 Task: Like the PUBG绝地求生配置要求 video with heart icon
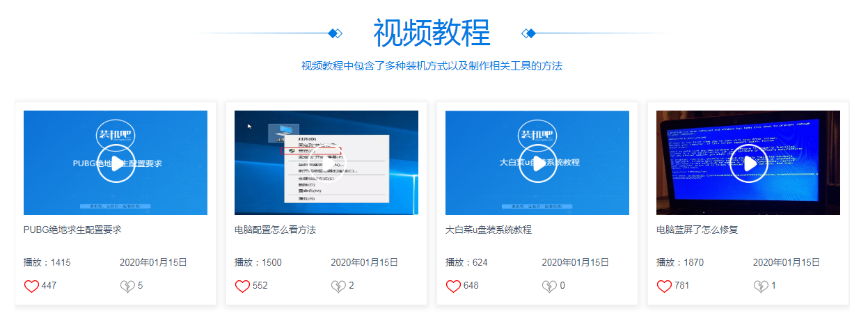click(x=31, y=286)
